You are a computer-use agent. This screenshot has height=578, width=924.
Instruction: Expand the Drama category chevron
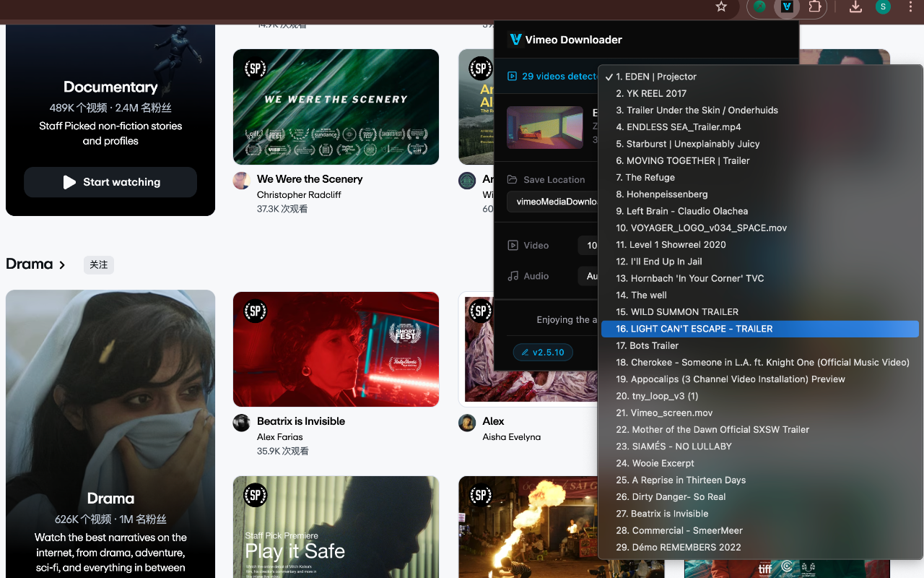[62, 264]
